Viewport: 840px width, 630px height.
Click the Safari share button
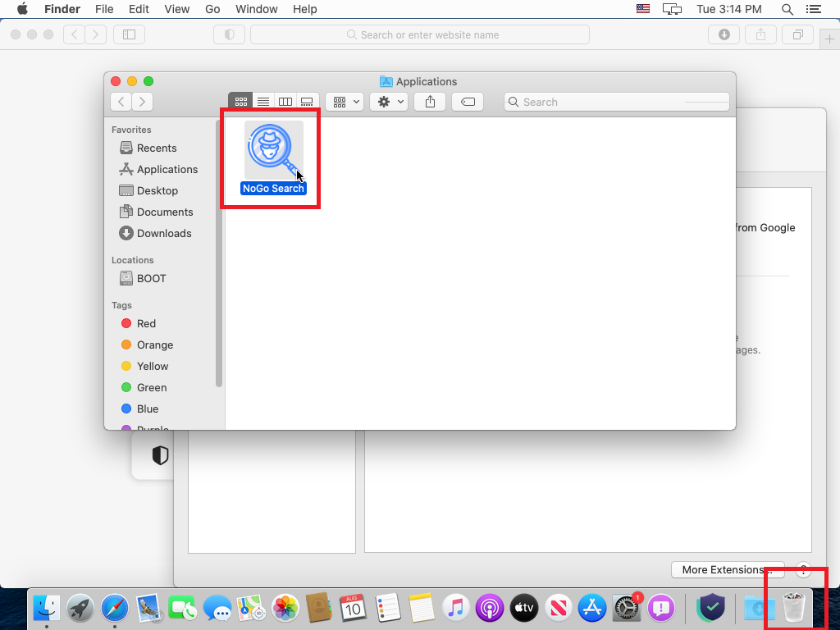tap(760, 34)
